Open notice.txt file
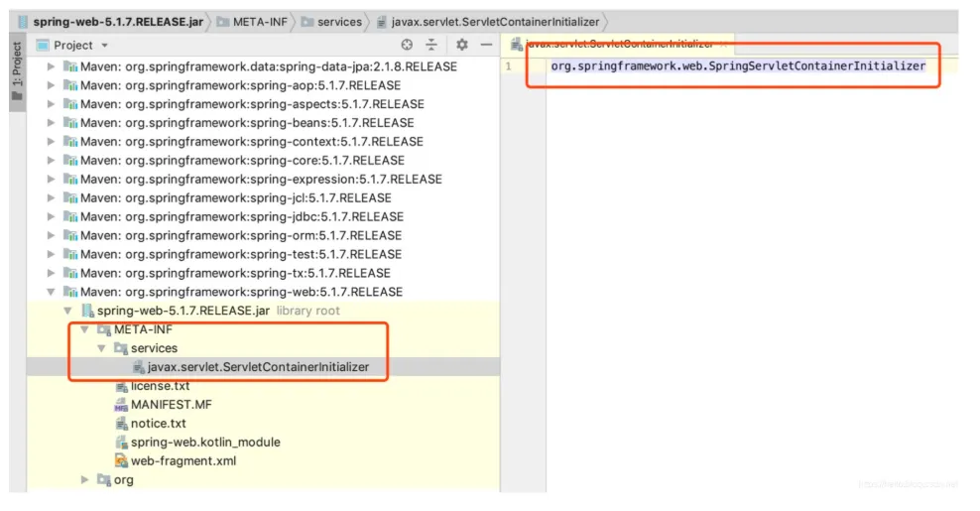The width and height of the screenshot is (980, 511). 158,423
